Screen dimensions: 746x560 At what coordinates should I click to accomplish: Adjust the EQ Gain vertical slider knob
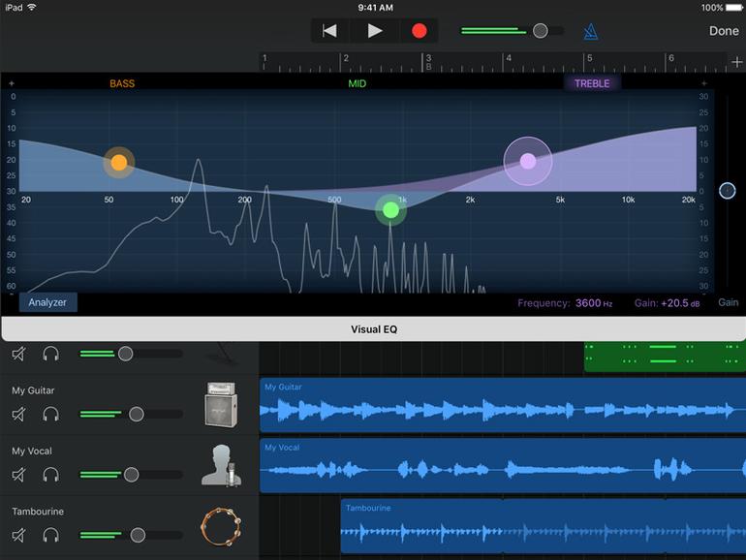[727, 191]
